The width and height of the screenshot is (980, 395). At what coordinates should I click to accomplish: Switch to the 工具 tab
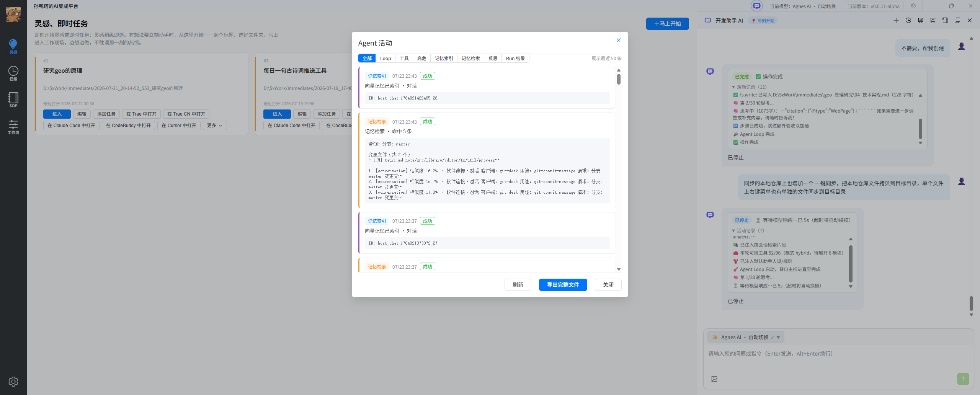point(404,59)
